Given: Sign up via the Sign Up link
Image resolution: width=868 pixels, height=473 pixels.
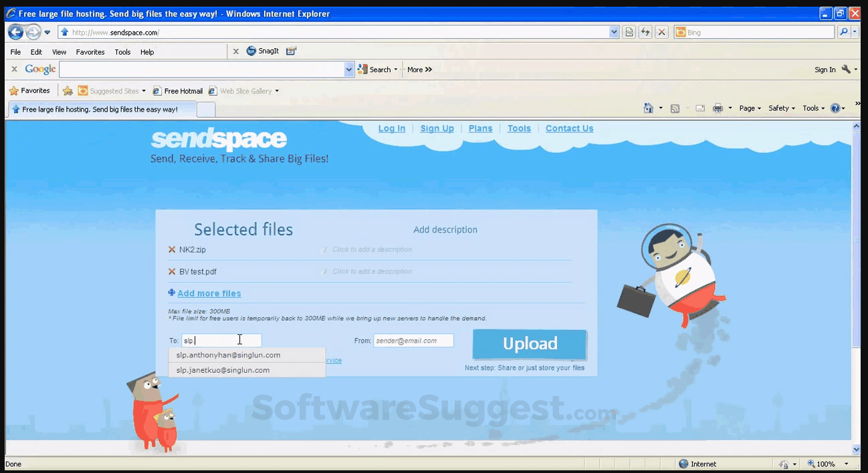Looking at the screenshot, I should pyautogui.click(x=437, y=128).
